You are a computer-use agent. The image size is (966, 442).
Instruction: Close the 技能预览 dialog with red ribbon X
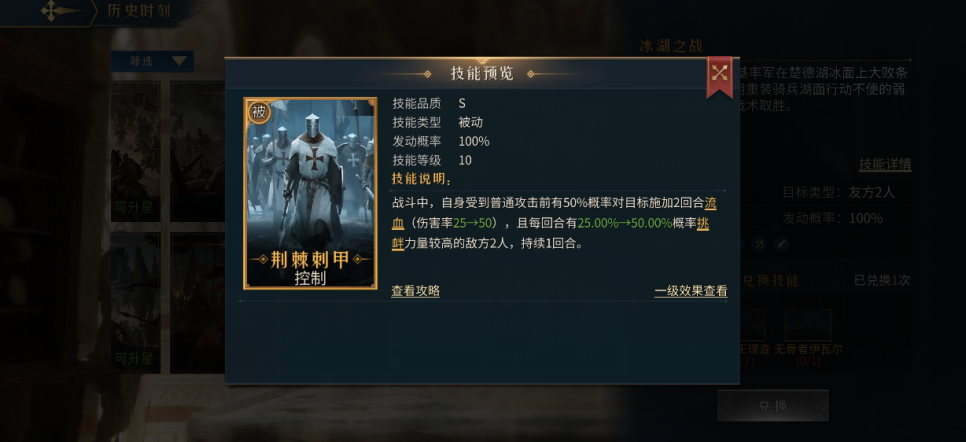(719, 75)
